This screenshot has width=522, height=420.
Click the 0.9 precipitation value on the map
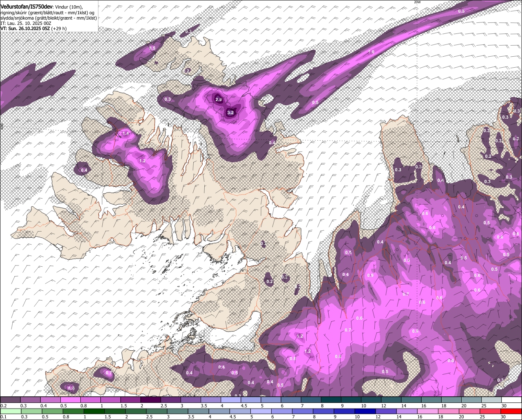tap(370, 276)
